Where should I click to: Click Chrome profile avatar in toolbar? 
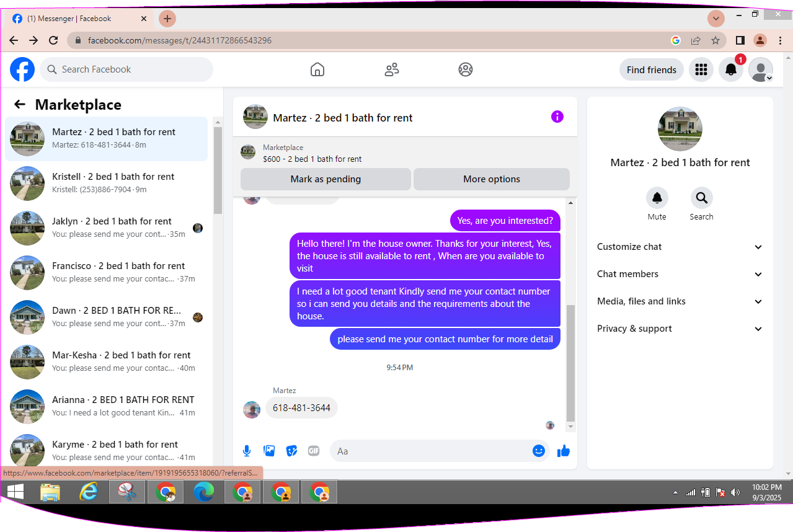760,40
